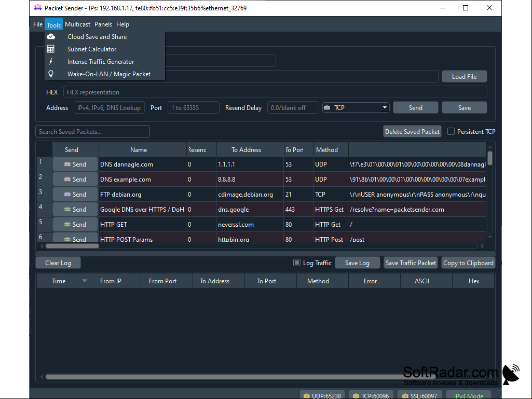
Task: Maximize the Packet Sender window
Action: pos(466,8)
